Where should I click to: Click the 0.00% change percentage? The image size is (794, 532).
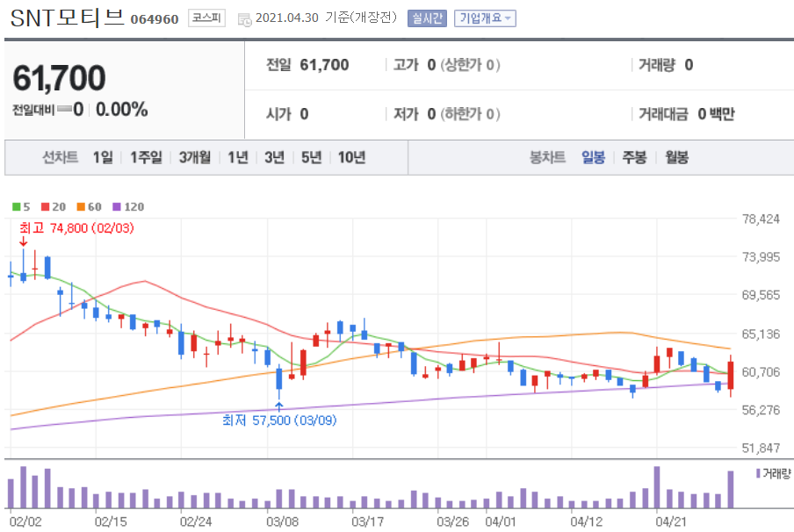tap(121, 110)
